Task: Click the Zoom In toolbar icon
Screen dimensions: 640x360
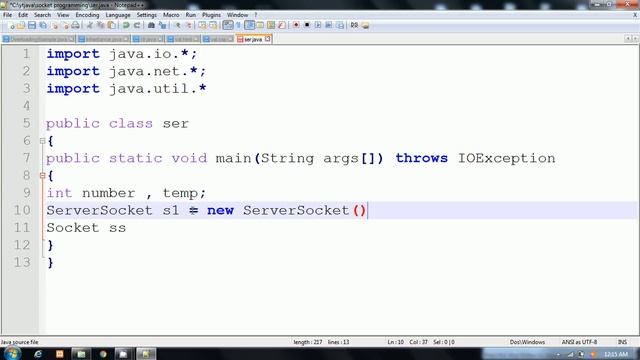Action: [x=178, y=25]
